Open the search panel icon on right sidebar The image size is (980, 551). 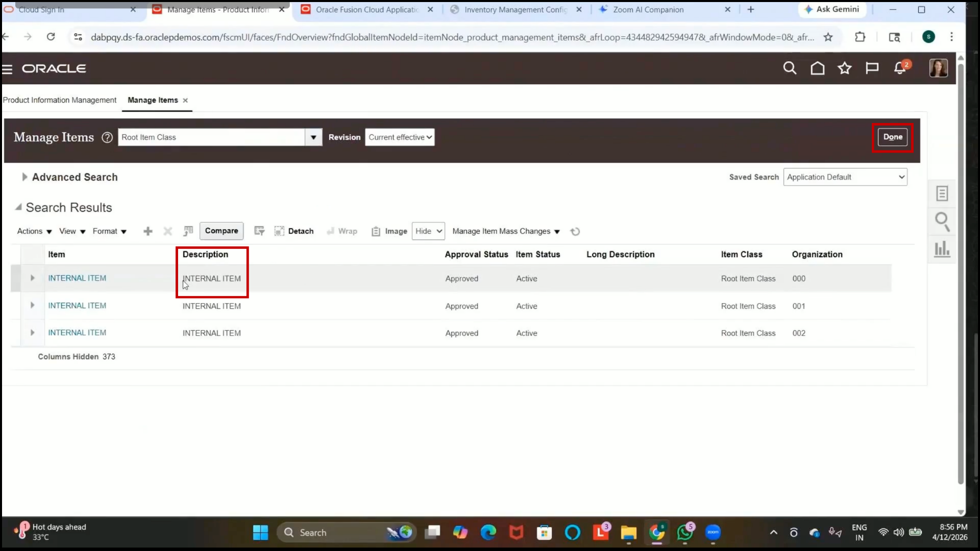click(942, 221)
